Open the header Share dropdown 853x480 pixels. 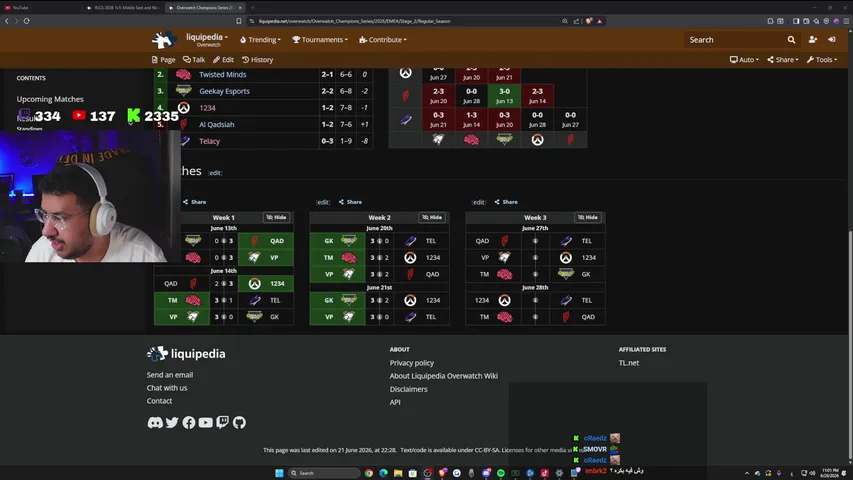click(x=783, y=60)
